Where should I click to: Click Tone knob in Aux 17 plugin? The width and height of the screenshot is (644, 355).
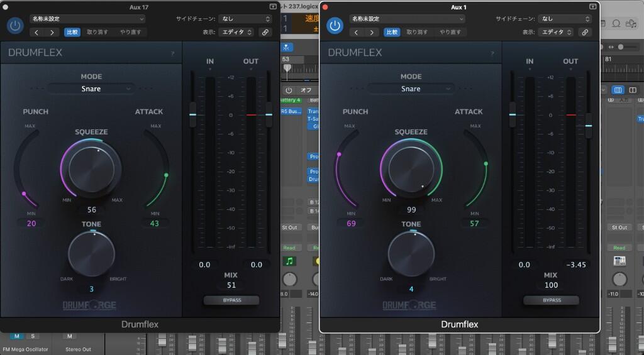(91, 253)
